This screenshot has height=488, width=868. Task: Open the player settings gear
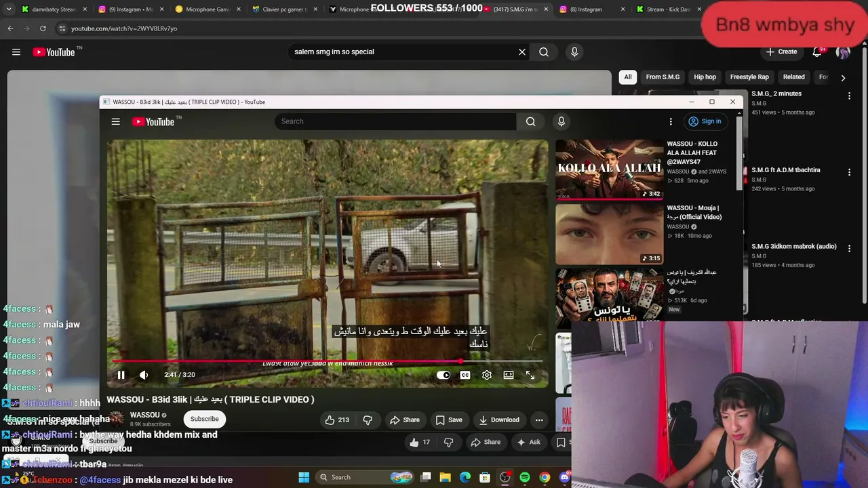tap(487, 375)
